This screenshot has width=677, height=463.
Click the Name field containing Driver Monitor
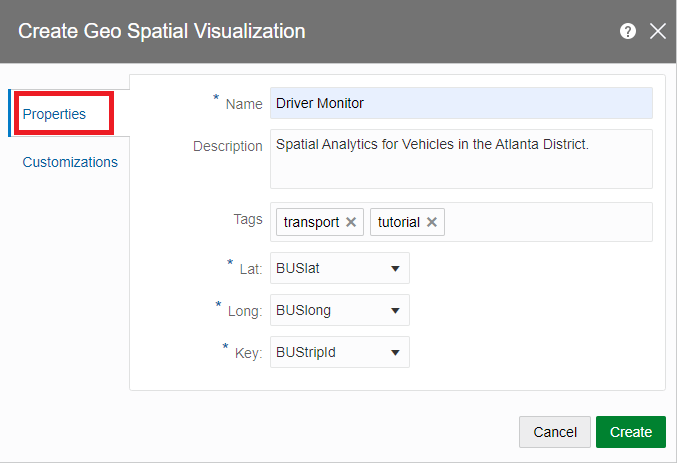461,103
